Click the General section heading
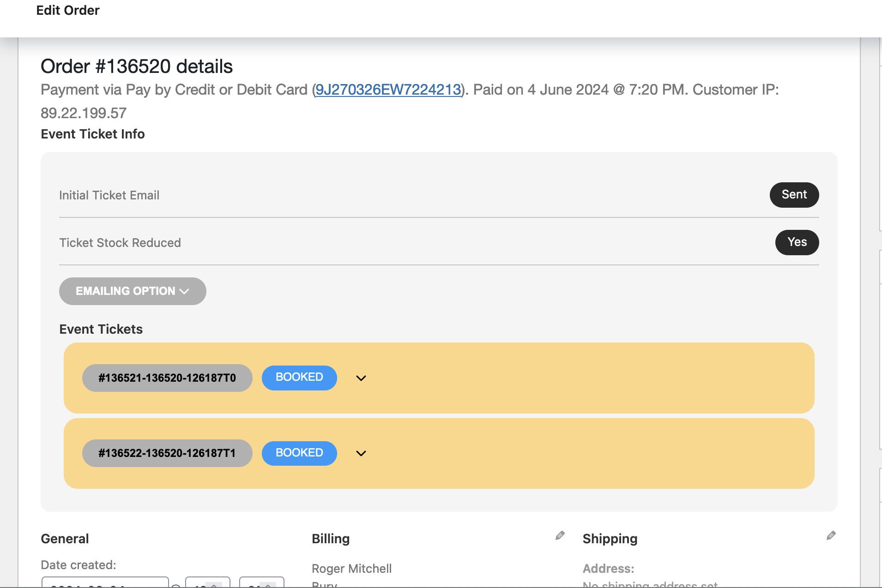This screenshot has width=882, height=588. [65, 539]
